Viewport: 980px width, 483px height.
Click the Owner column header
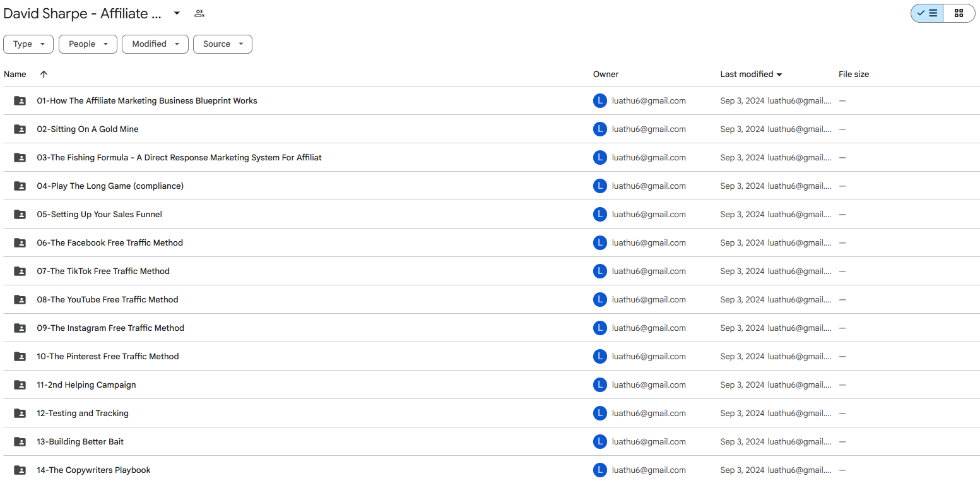point(606,75)
